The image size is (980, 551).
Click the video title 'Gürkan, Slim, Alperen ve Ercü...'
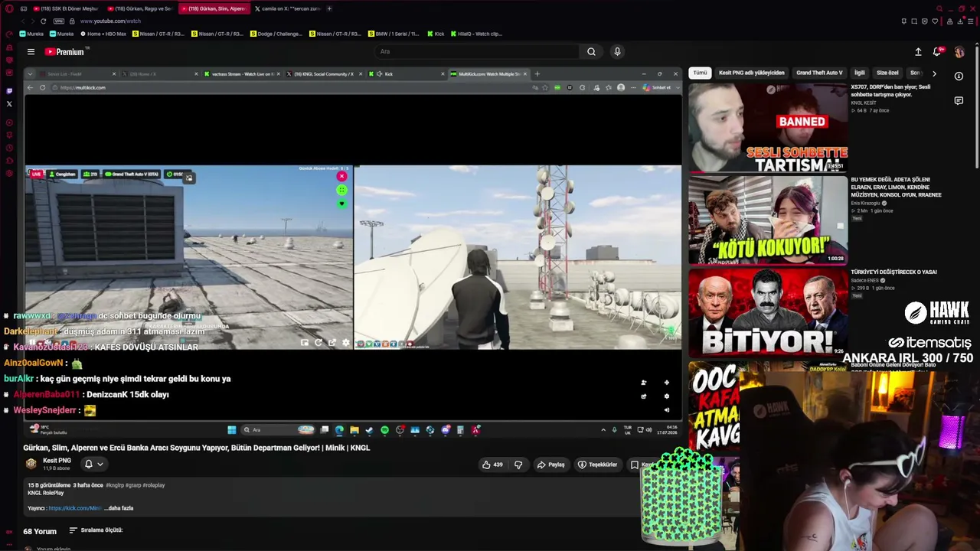click(197, 448)
